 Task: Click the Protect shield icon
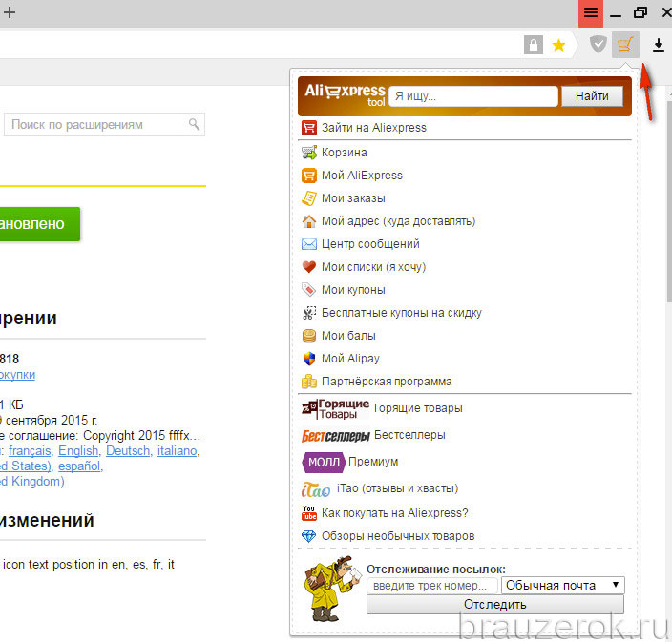[598, 44]
